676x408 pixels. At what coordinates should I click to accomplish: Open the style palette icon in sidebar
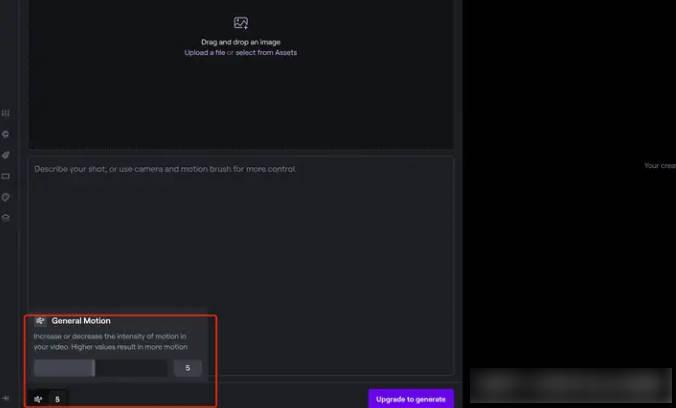pos(6,197)
